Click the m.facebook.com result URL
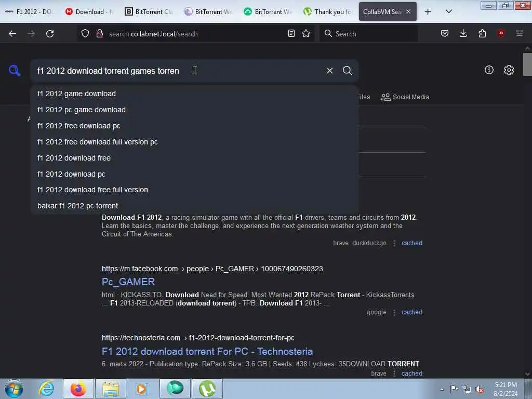 point(212,269)
